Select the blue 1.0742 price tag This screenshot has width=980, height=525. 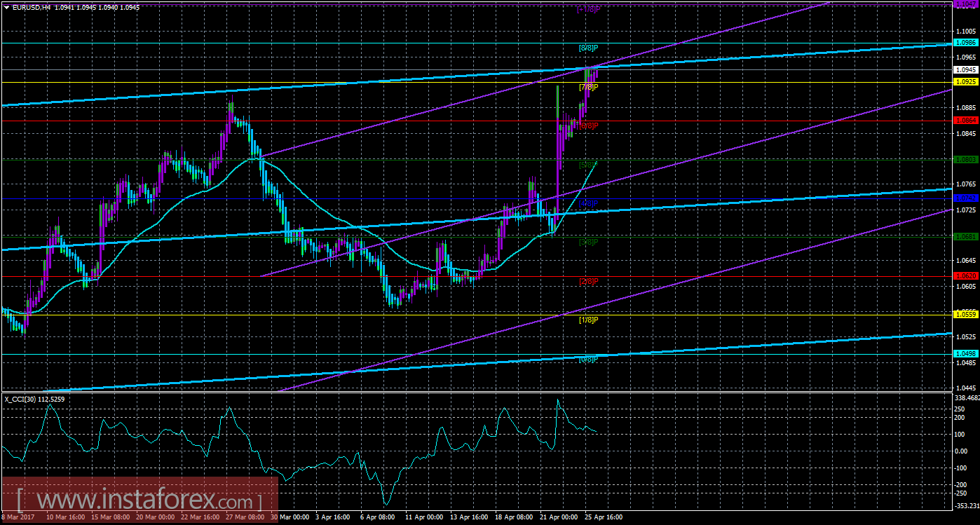[x=966, y=198]
